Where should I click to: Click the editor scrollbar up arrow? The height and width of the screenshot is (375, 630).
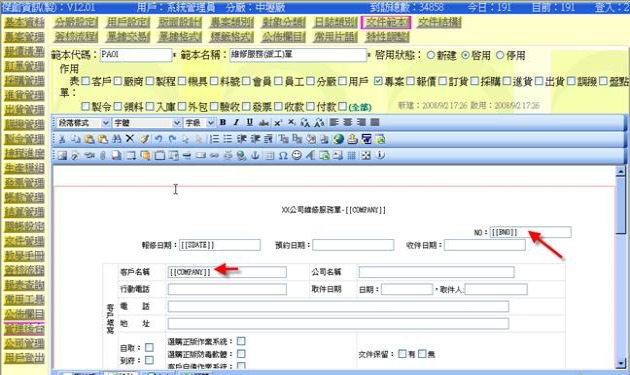[620, 172]
